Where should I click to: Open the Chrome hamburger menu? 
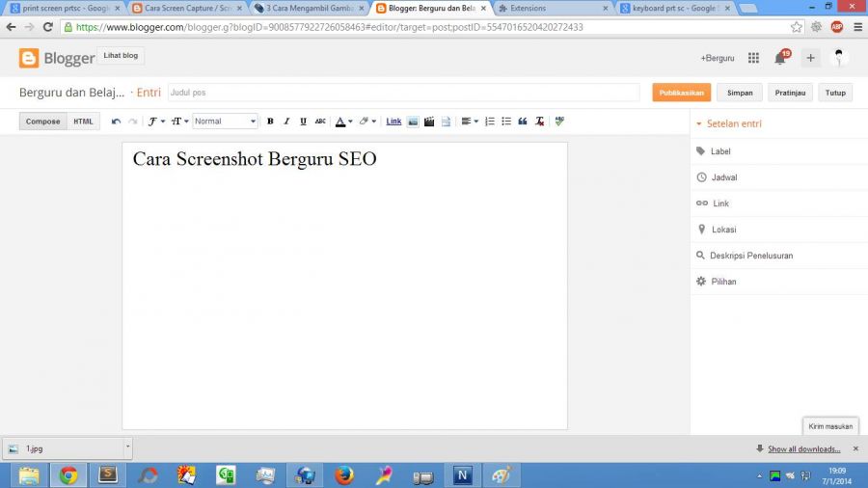pyautogui.click(x=857, y=27)
